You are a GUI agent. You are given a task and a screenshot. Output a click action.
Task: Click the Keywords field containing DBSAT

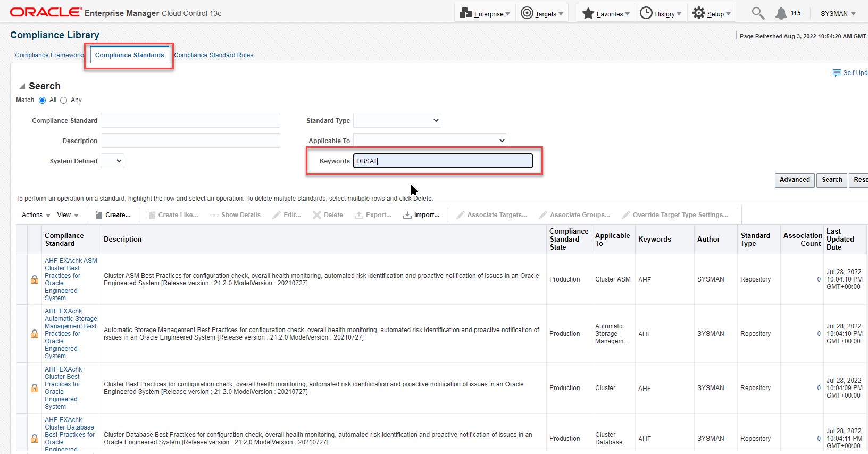[443, 161]
